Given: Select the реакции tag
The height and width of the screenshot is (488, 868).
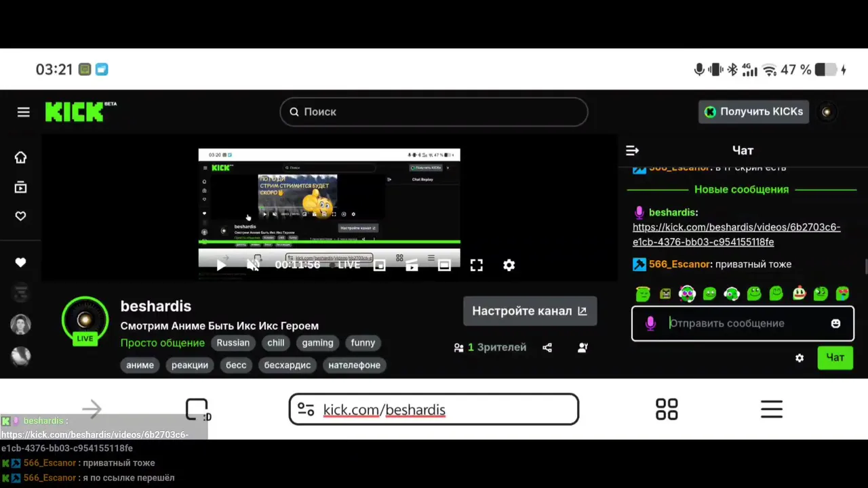Looking at the screenshot, I should [190, 365].
